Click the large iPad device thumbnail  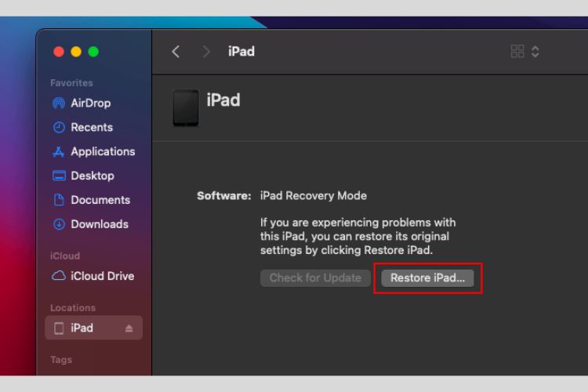pos(186,108)
